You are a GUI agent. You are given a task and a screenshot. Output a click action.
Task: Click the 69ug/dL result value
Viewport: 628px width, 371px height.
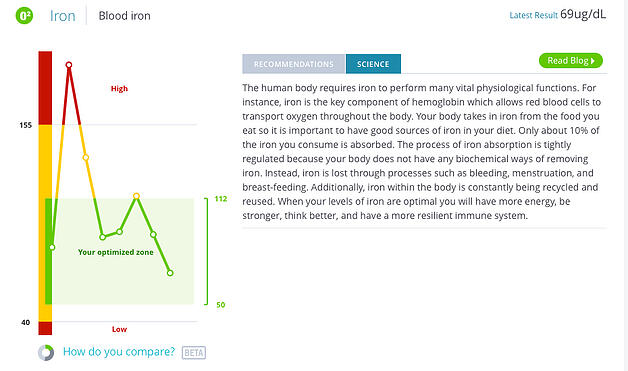[x=583, y=14]
